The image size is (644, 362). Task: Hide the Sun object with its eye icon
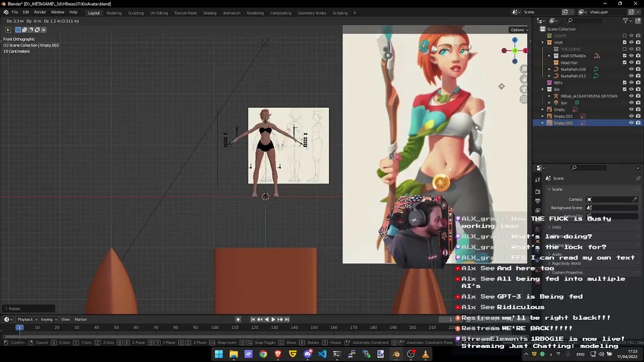coord(631,103)
